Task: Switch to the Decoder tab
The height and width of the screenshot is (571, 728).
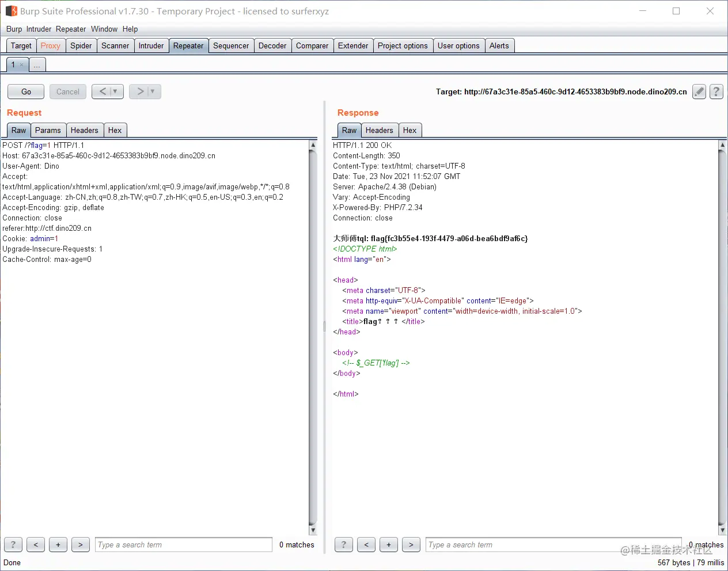Action: click(272, 45)
